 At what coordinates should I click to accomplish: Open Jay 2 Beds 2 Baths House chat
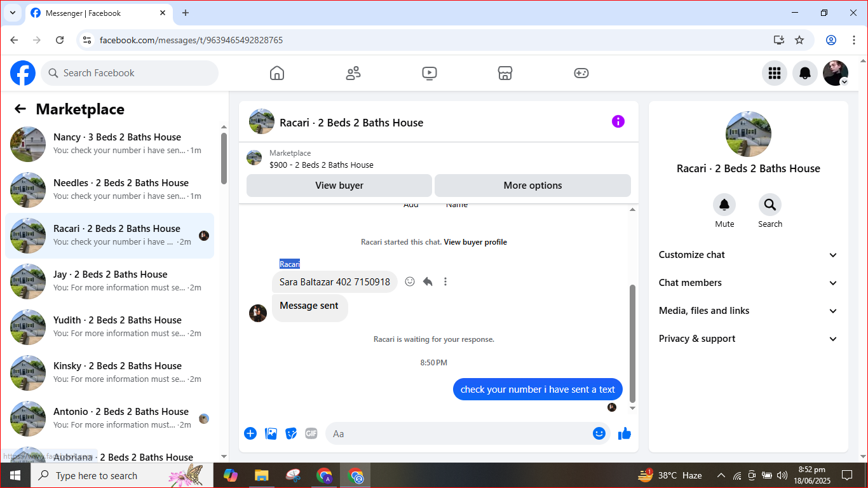click(x=110, y=281)
